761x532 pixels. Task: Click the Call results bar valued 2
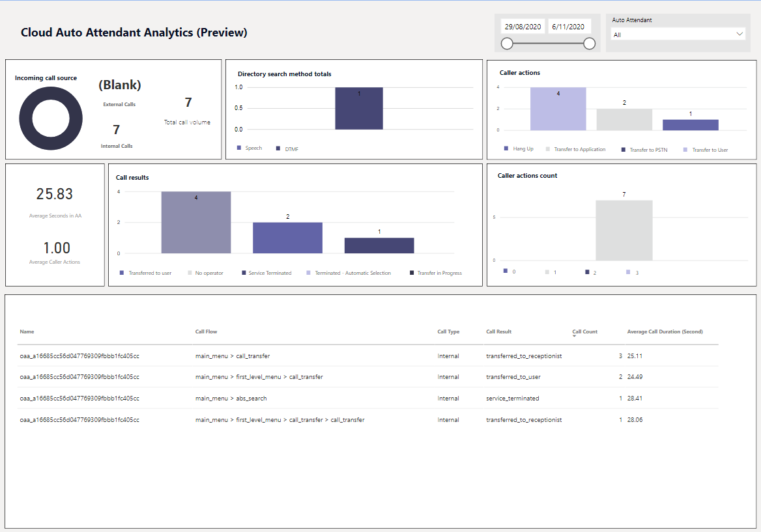(287, 238)
